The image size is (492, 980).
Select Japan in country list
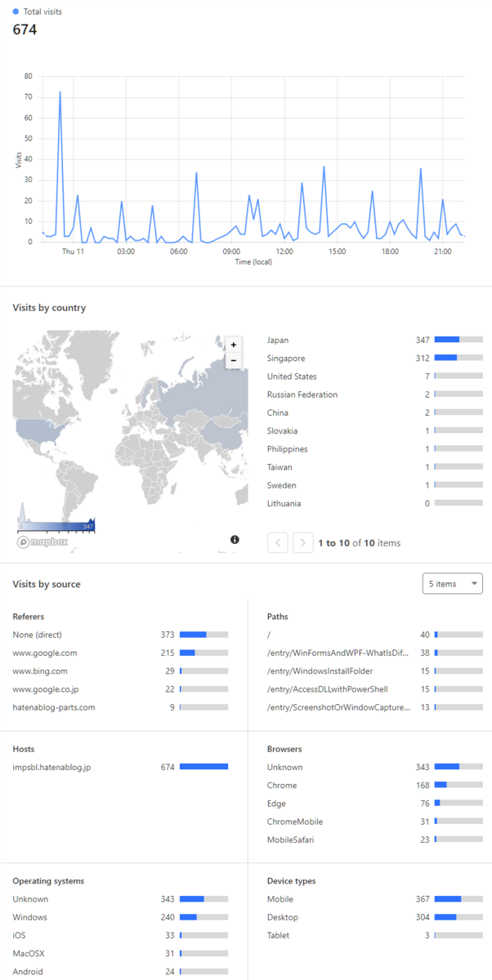point(375,340)
